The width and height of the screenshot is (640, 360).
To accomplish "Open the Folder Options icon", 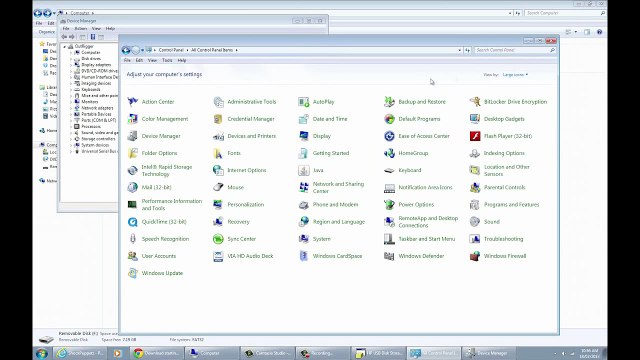I will pos(132,153).
